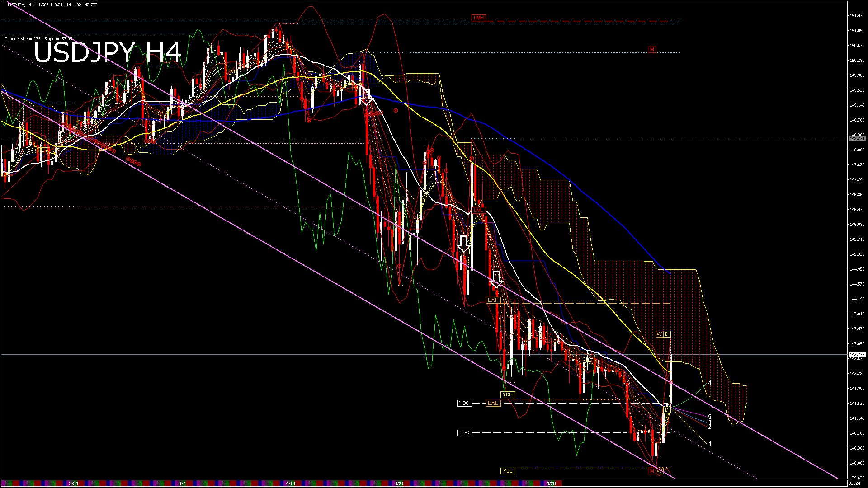The width and height of the screenshot is (868, 488).
Task: Click the topmost white down-arrow signal
Action: (366, 97)
